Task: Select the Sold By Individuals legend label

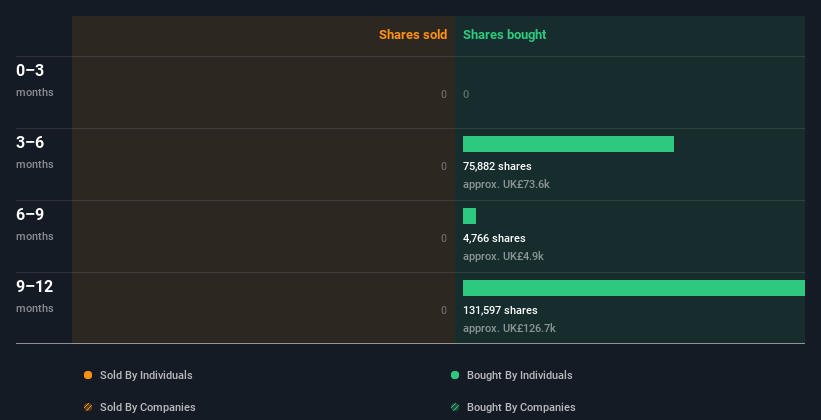Action: (x=146, y=375)
